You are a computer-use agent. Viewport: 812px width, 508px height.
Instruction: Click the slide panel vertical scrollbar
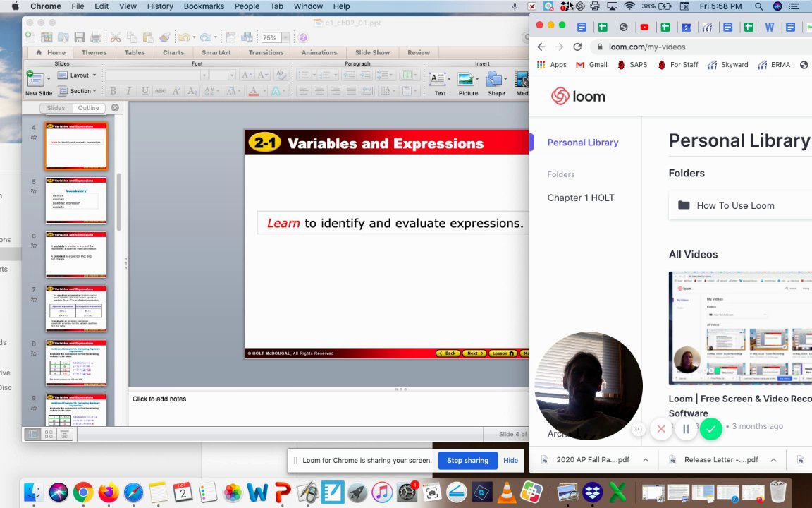tap(118, 202)
